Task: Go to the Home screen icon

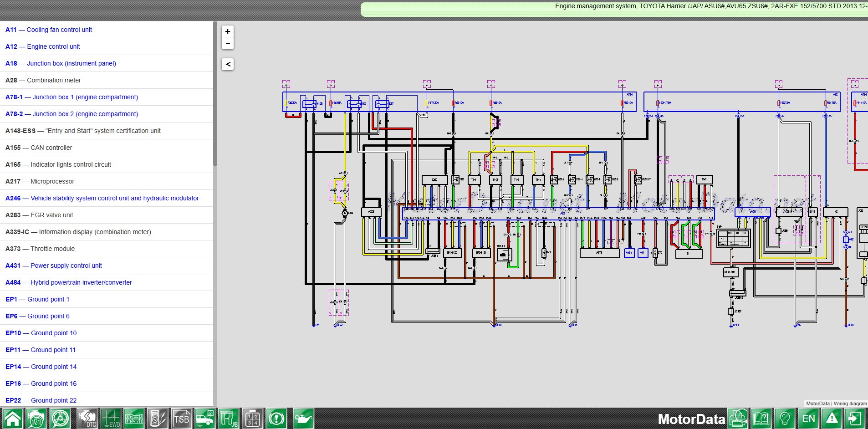Action: pos(12,419)
